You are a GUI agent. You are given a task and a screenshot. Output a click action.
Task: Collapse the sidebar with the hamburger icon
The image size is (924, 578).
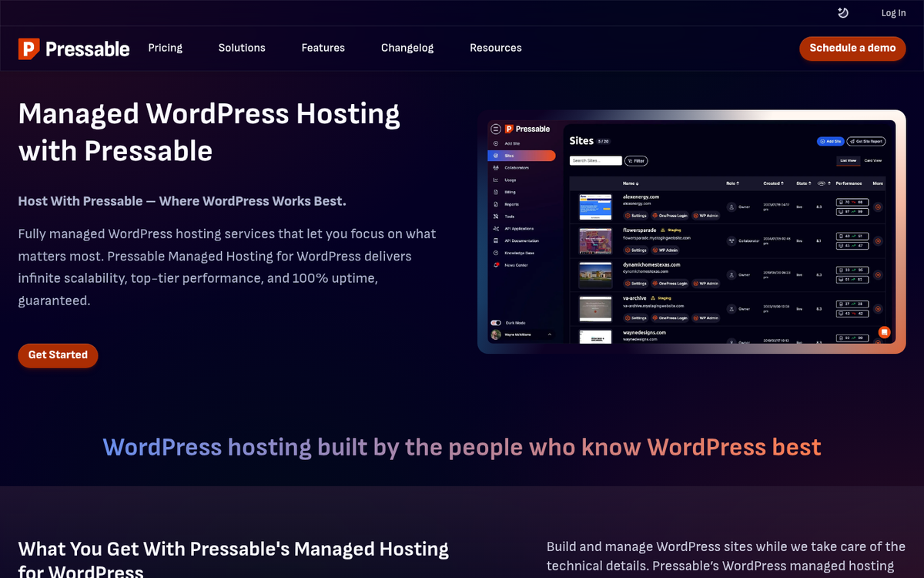pos(495,129)
